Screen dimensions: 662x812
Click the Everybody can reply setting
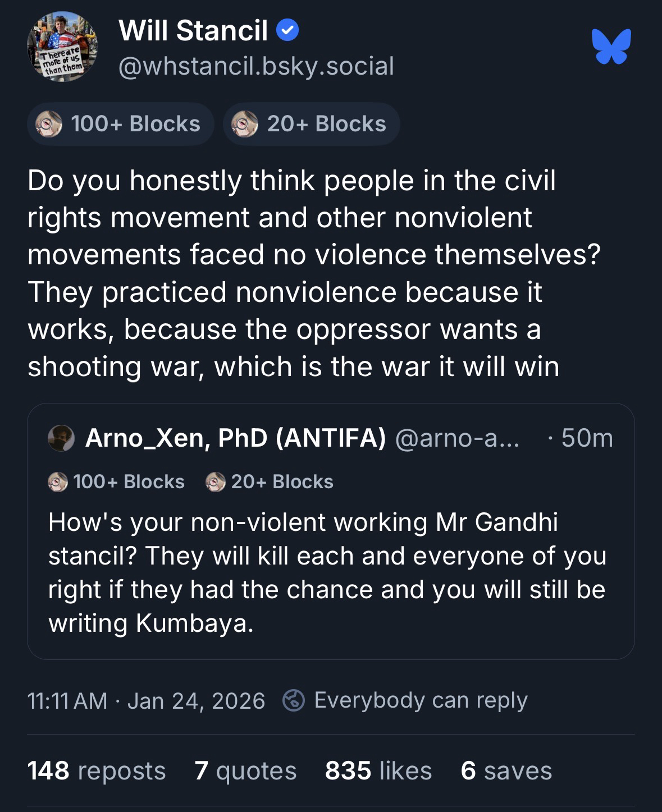pyautogui.click(x=421, y=700)
